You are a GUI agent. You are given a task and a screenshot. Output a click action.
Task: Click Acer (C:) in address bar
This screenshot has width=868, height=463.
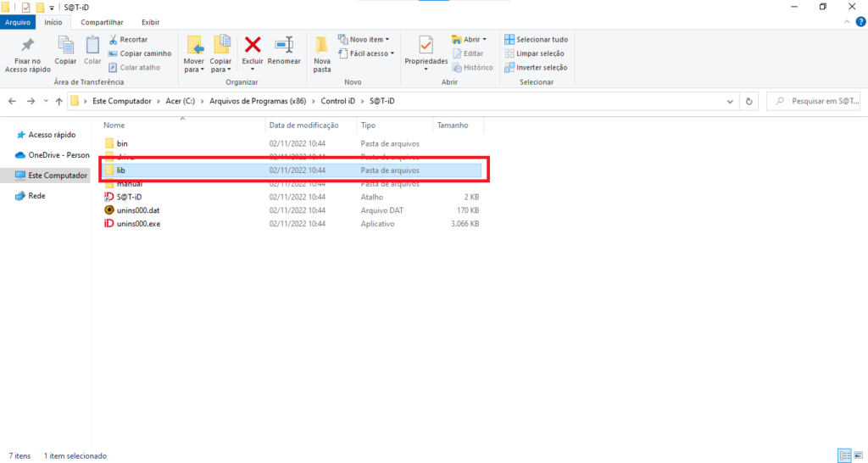tap(180, 102)
